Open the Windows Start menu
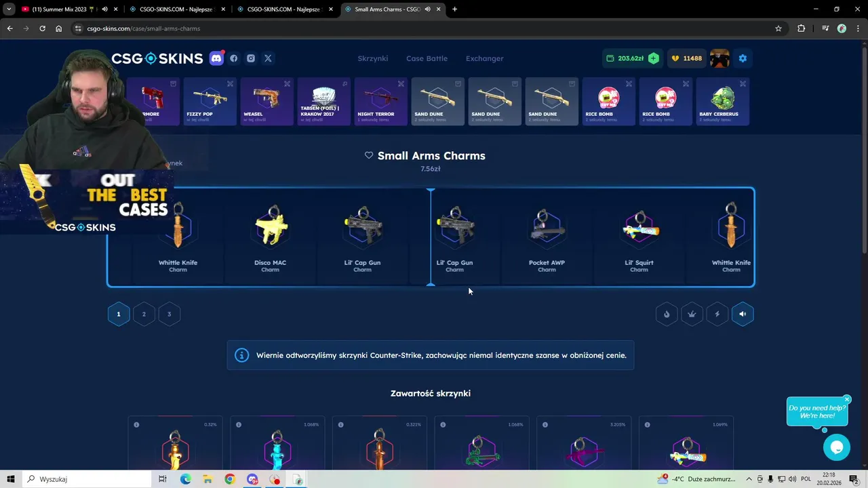Screen dimensions: 868x488 click(x=10, y=479)
